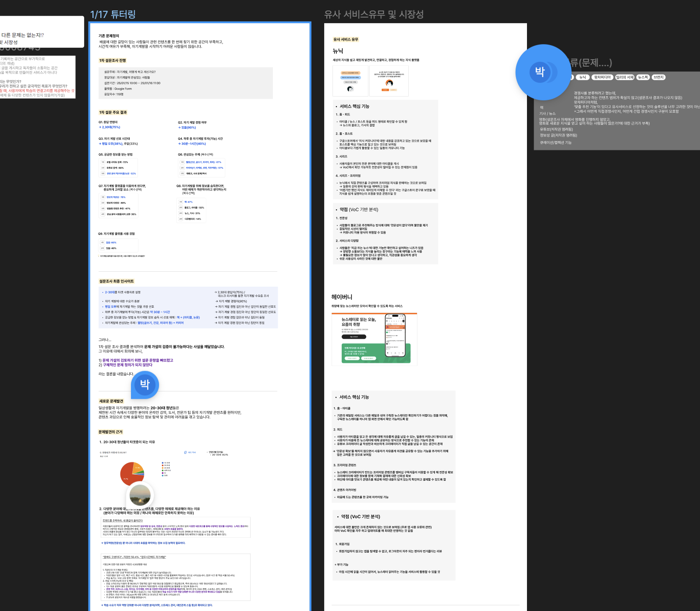Click the '뉴스픽' tag pill
Screen dimensions: 700x611
[x=643, y=77]
